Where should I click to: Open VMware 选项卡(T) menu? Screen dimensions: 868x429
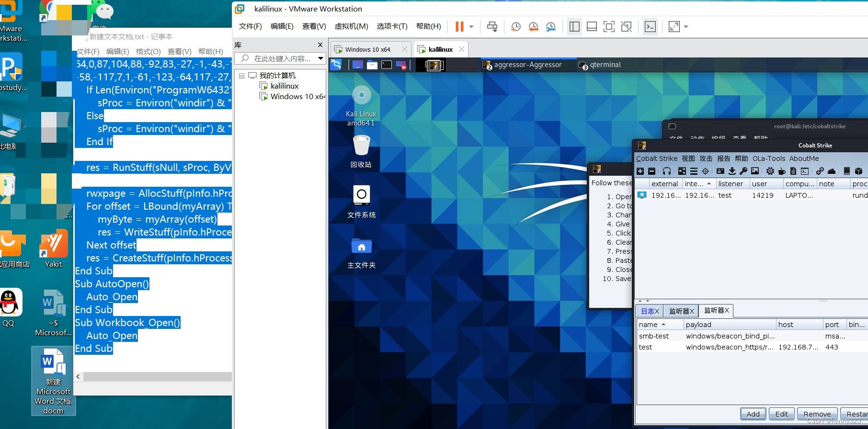pyautogui.click(x=392, y=26)
